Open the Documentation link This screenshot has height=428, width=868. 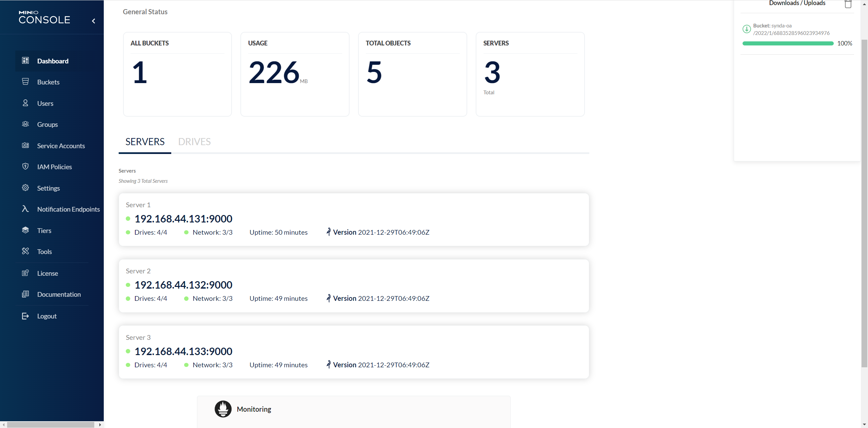click(x=59, y=294)
